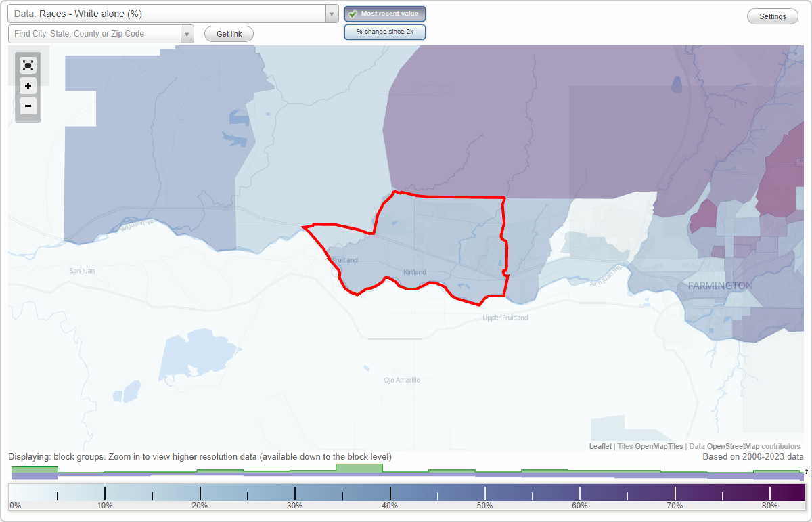
Task: Visit the OpenStreetMap contributors link
Action: tap(734, 446)
